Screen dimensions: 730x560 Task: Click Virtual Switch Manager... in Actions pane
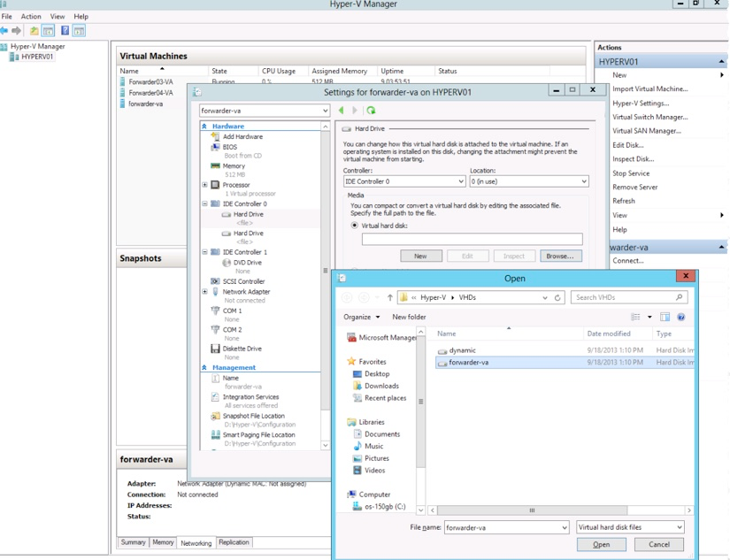(x=650, y=117)
